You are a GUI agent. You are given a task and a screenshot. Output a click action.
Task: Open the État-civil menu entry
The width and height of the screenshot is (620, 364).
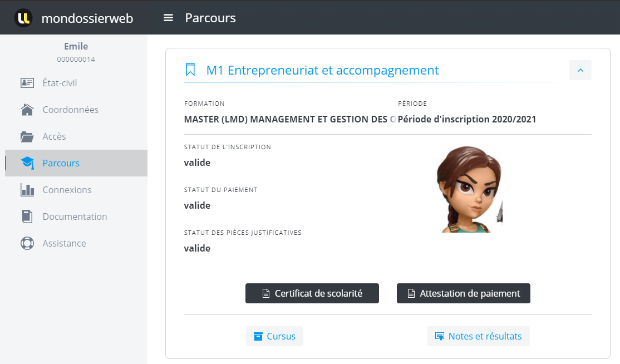click(60, 83)
